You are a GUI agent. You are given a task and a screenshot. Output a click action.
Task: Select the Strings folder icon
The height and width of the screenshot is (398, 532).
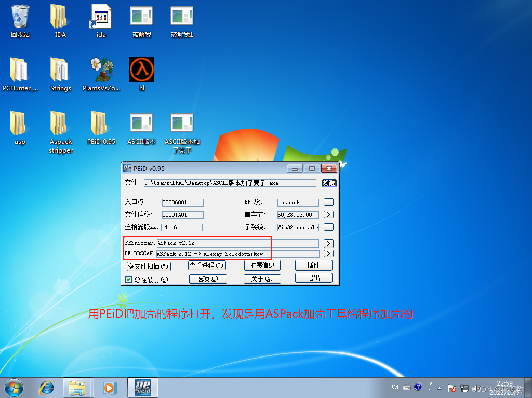60,75
